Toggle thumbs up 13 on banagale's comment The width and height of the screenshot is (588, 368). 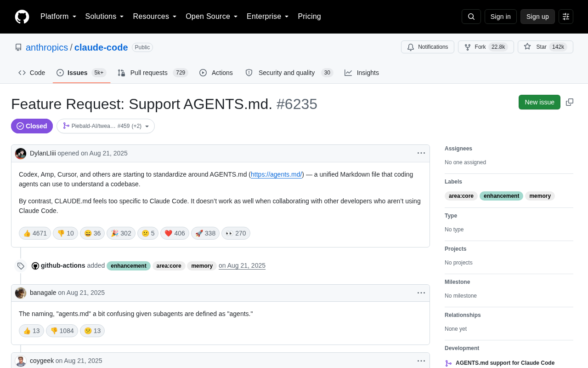[31, 331]
